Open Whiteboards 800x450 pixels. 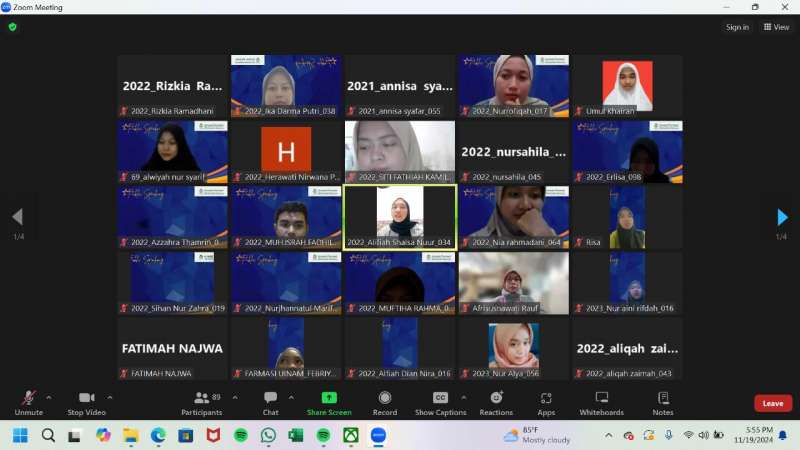click(x=602, y=402)
